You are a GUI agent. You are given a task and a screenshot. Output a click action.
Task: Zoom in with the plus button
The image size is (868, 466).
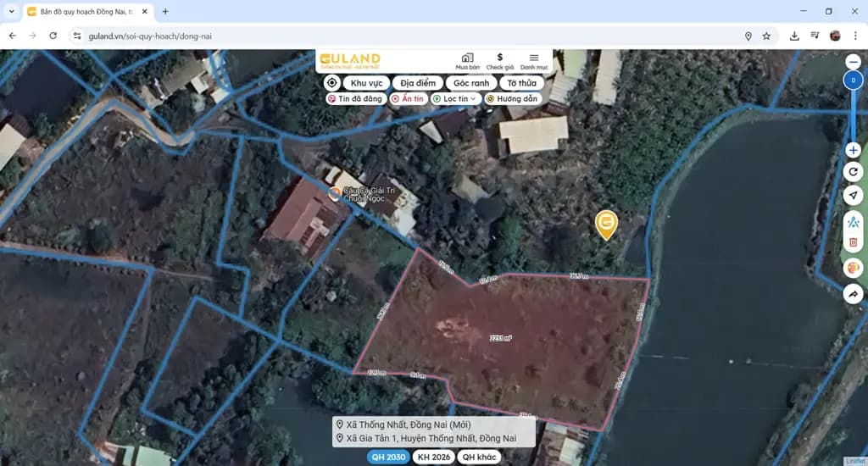coord(853,150)
